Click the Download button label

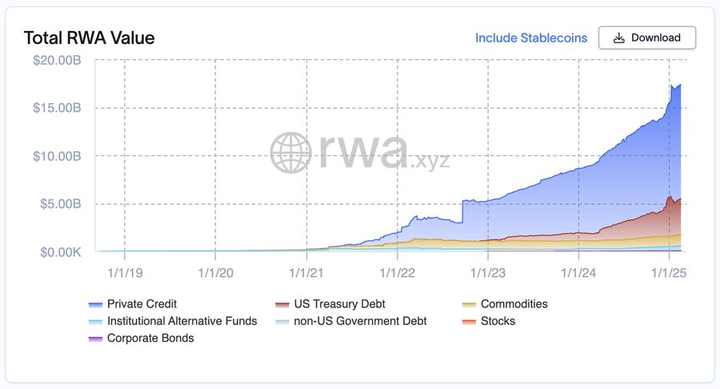coord(656,38)
